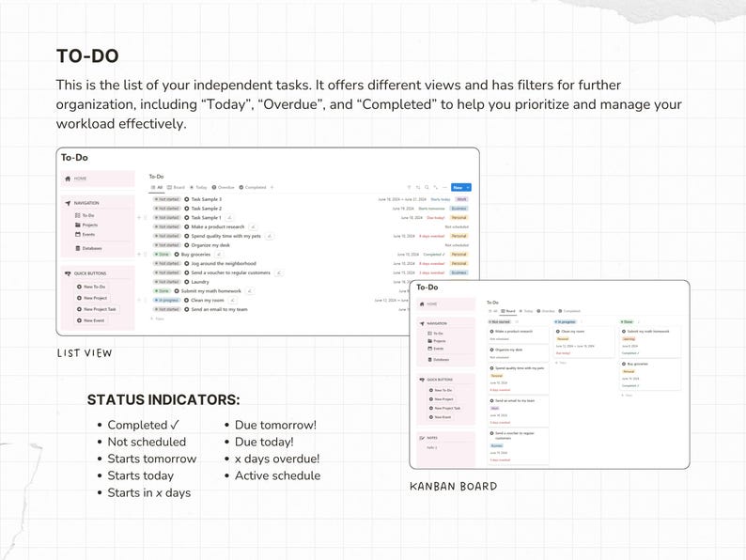746x560 pixels.
Task: Click New Event quick button in list view
Action: 90,320
